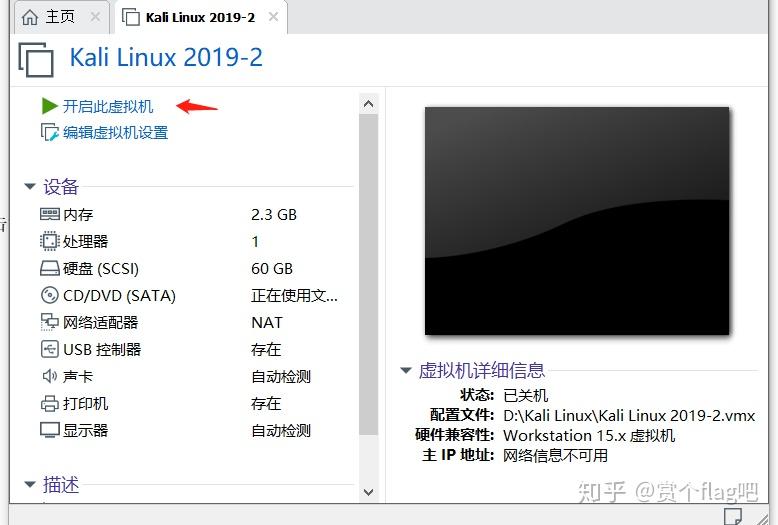The image size is (778, 525).
Task: Click the VM icon on Kali Linux tab
Action: click(x=131, y=17)
